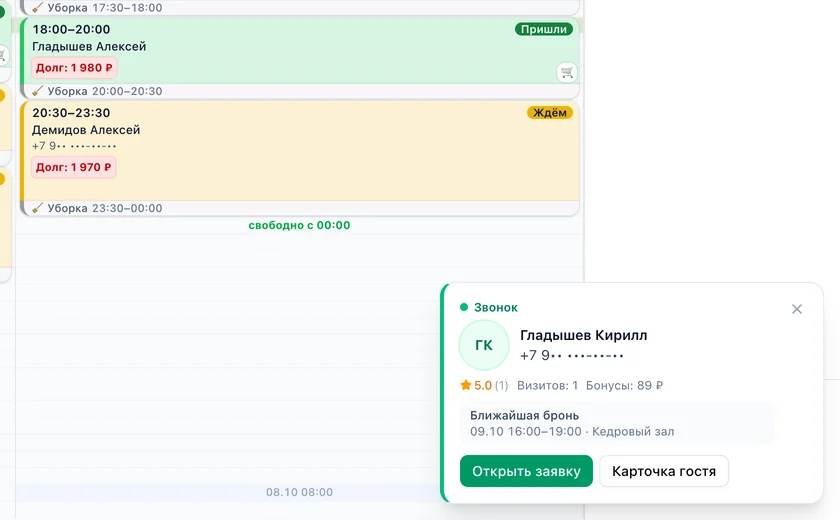
Task: Select the broom icon beside 'Уборка 20:00–20:30'
Action: (x=37, y=92)
